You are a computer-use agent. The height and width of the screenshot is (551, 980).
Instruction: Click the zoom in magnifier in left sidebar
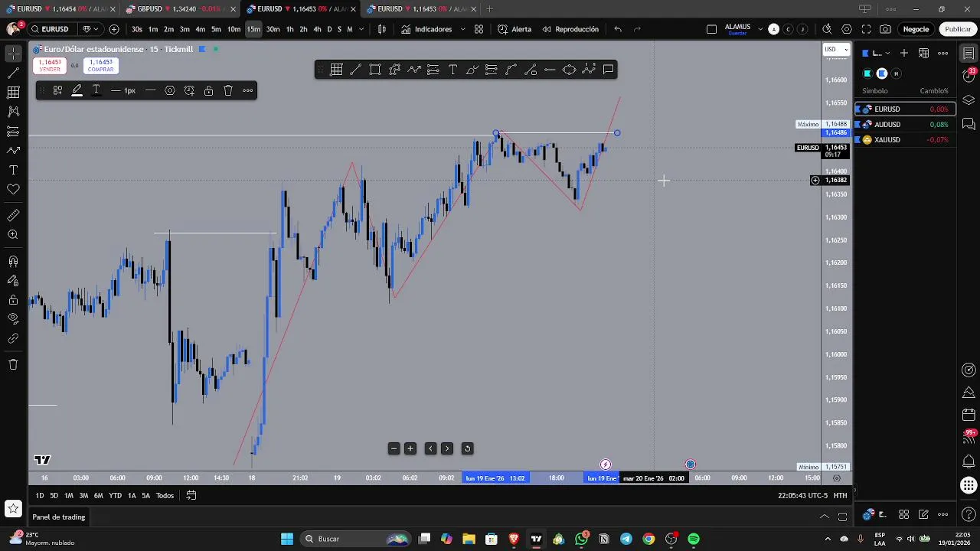click(13, 235)
